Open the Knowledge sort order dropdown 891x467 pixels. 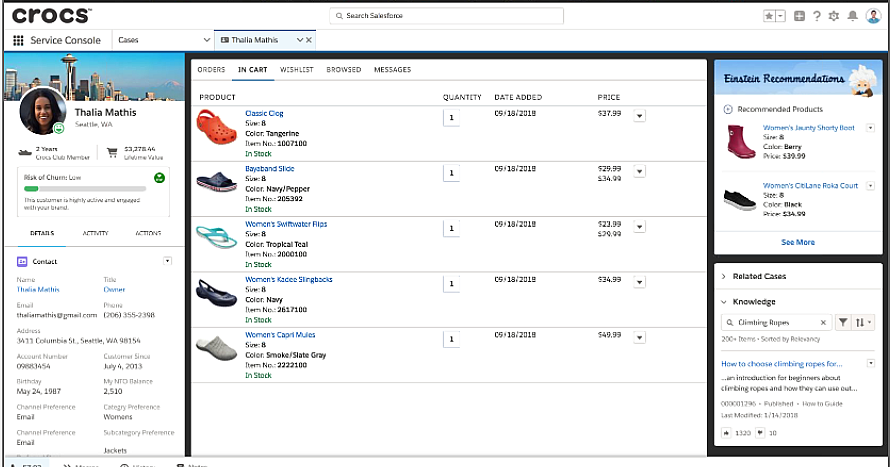[x=864, y=322]
